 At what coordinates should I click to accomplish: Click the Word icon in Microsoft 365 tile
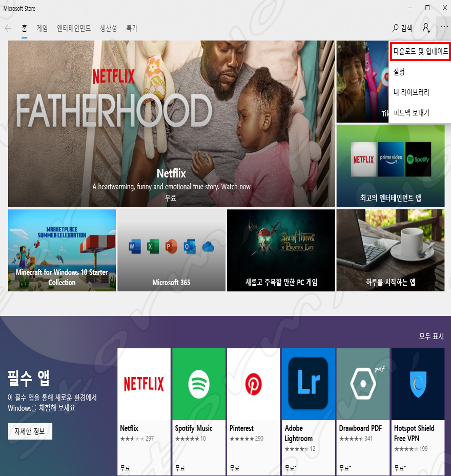tap(135, 247)
